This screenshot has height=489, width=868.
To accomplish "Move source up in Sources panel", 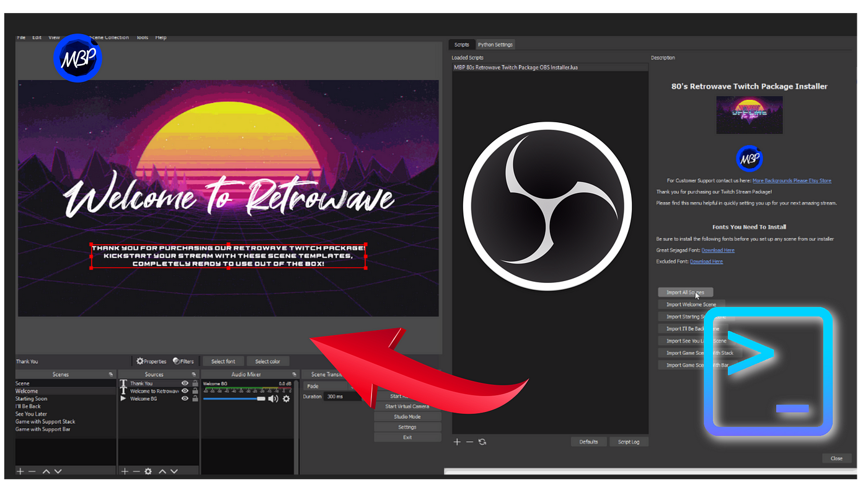I will pyautogui.click(x=162, y=472).
